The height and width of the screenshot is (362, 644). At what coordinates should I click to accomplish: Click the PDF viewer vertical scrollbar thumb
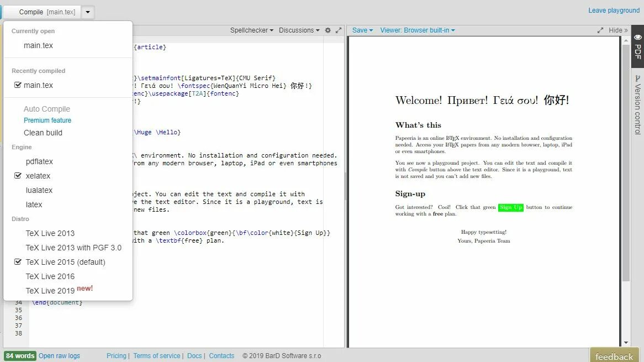pyautogui.click(x=626, y=163)
